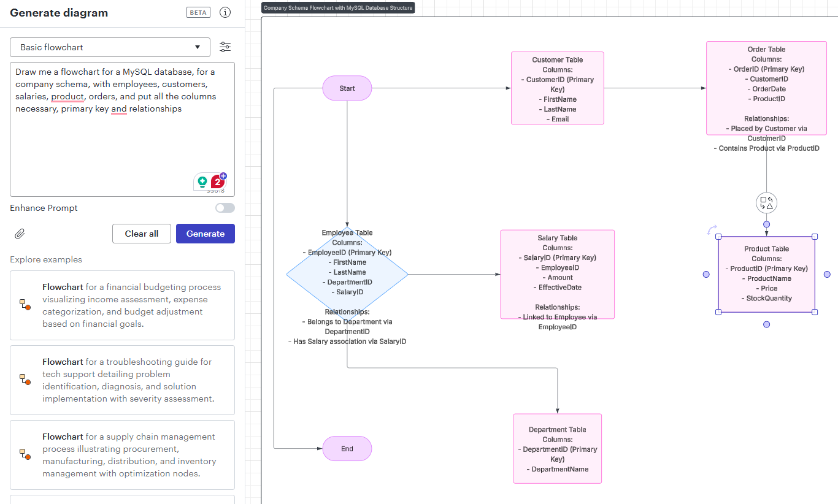Click the 'Linked to Employee via' text

558,317
